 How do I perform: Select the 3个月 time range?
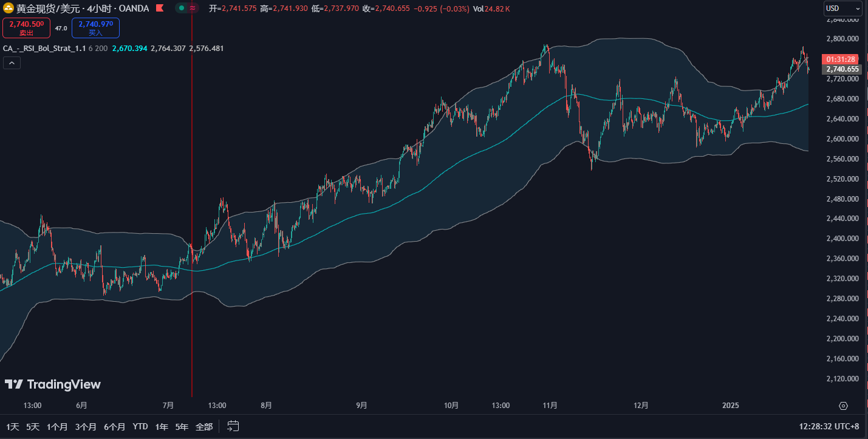point(86,427)
